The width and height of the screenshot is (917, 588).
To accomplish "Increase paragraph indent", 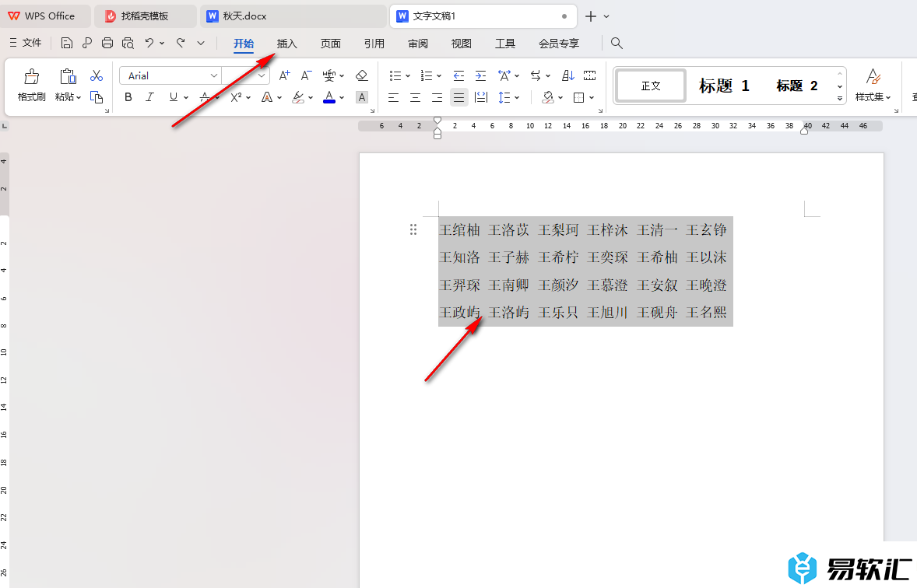I will [x=480, y=75].
